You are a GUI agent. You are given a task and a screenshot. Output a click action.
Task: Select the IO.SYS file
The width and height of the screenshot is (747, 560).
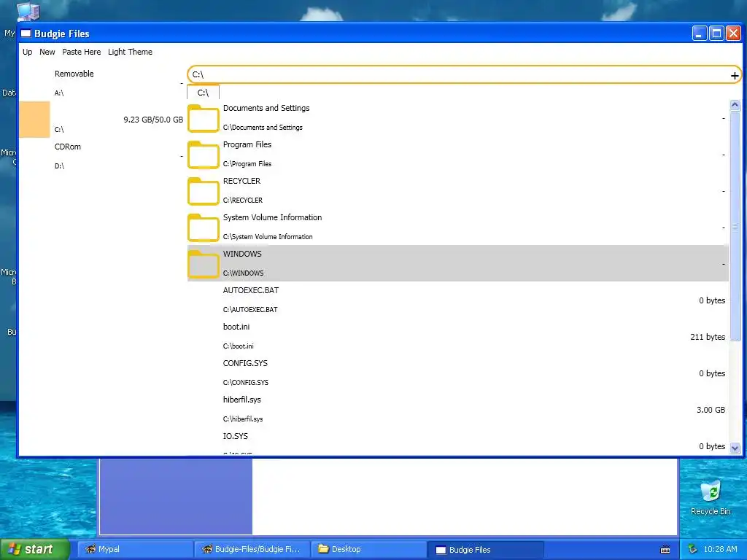coord(457,442)
